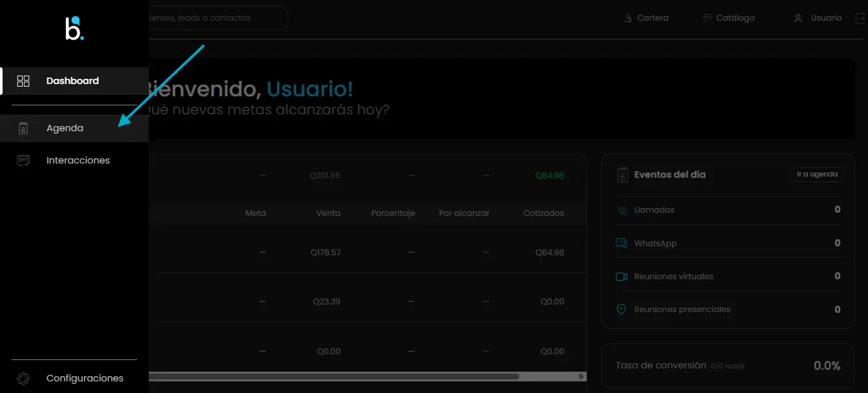Image resolution: width=868 pixels, height=393 pixels.
Task: Open Interacciones via its chat icon
Action: click(x=23, y=160)
